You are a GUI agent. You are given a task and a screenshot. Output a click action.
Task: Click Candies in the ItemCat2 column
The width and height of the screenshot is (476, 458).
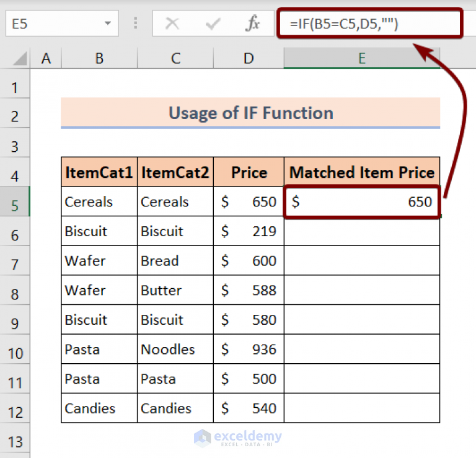(x=175, y=408)
